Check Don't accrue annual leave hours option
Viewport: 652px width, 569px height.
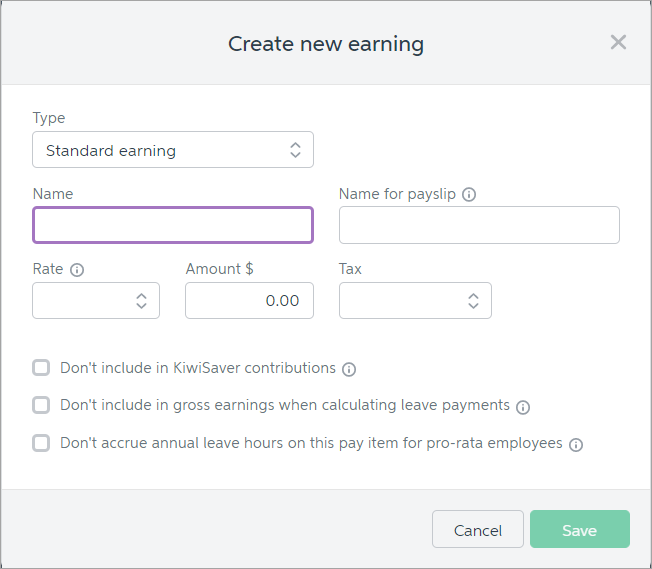41,443
